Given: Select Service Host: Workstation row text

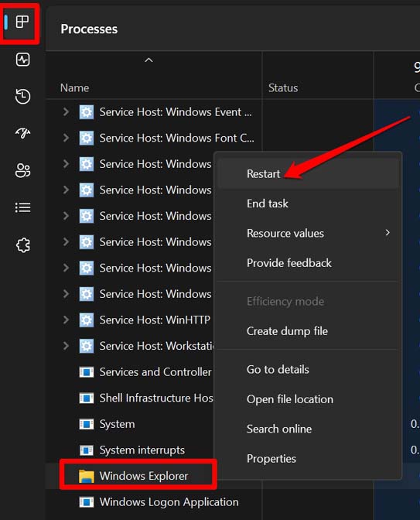Looking at the screenshot, I should (x=157, y=346).
